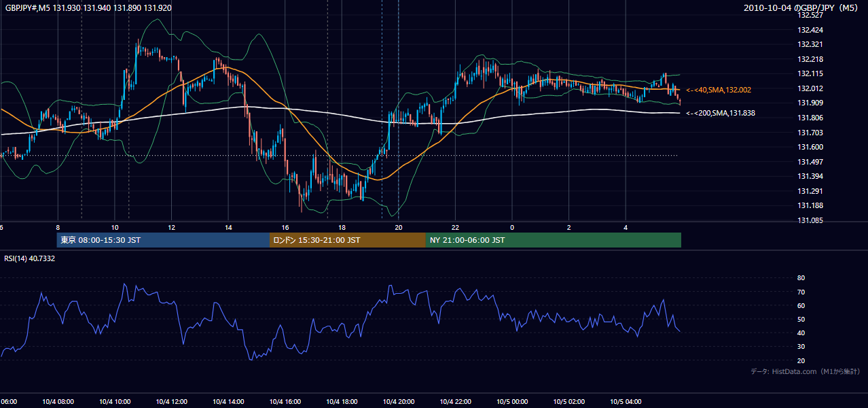Click the bottom time label '10/4 20:00'
The height and width of the screenshot is (408, 868).
398,402
